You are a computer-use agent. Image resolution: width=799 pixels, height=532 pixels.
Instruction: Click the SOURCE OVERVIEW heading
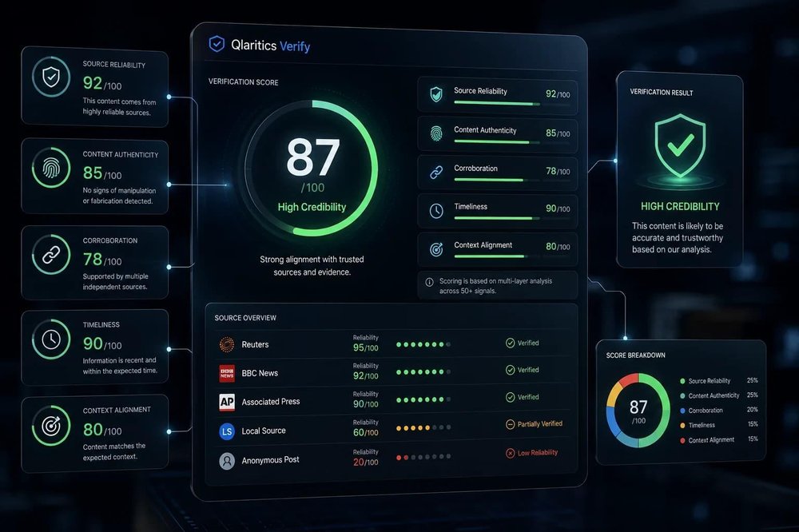tap(245, 318)
